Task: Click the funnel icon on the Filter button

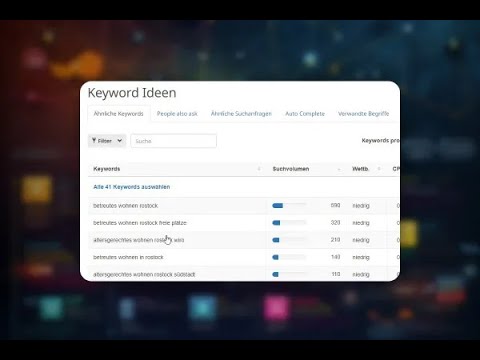Action: click(x=94, y=141)
